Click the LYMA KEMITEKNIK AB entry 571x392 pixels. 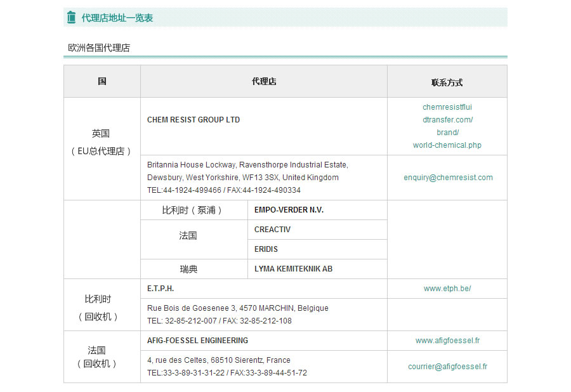coord(293,268)
